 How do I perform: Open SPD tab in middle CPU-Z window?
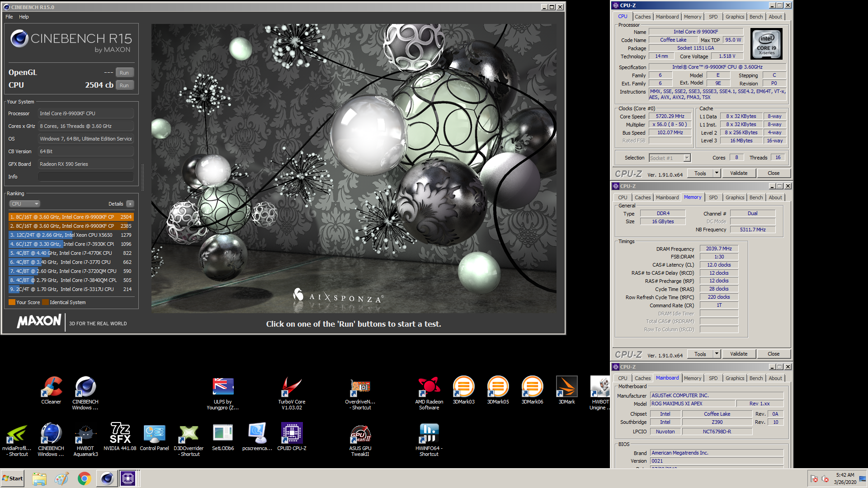click(713, 197)
